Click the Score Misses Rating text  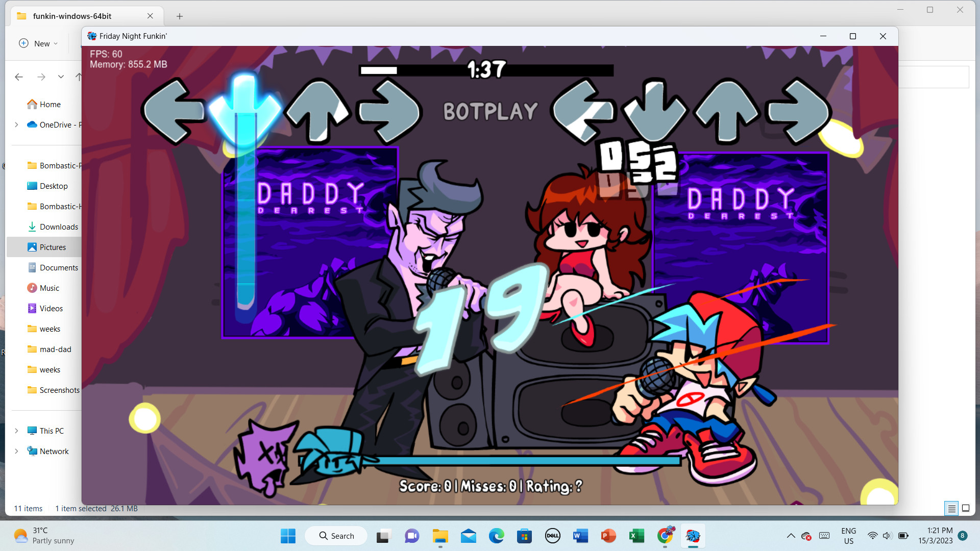click(491, 486)
